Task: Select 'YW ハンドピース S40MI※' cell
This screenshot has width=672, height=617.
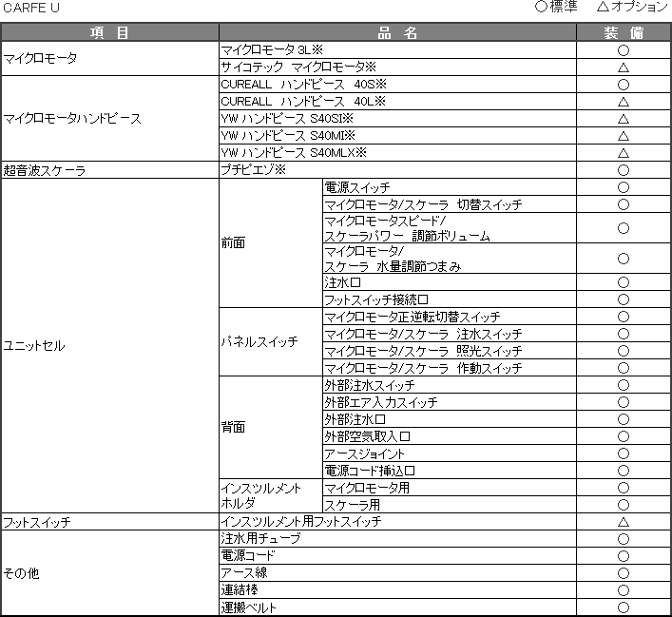Action: pos(397,136)
